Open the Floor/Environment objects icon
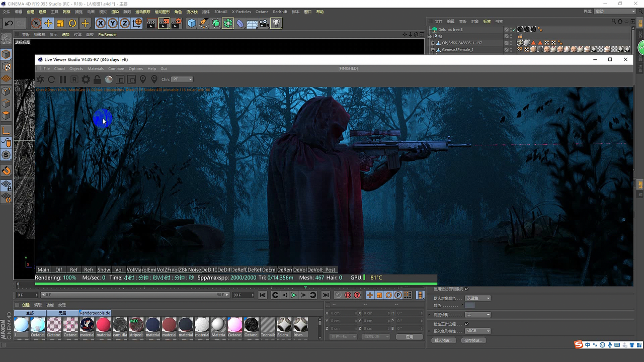This screenshot has width=644, height=362. coord(252,23)
